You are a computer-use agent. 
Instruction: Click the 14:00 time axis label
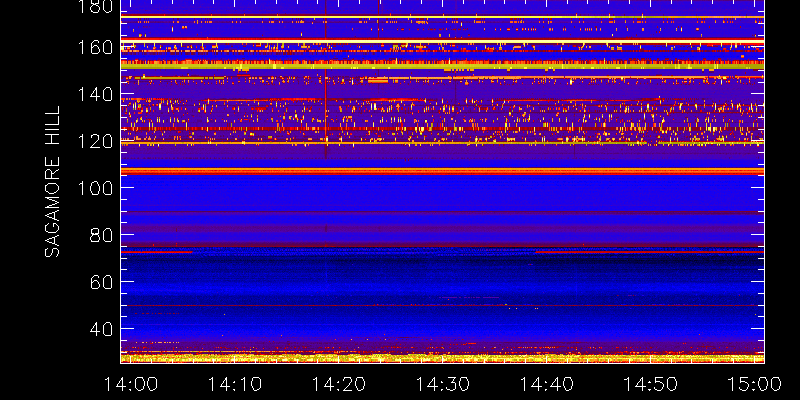tap(131, 384)
